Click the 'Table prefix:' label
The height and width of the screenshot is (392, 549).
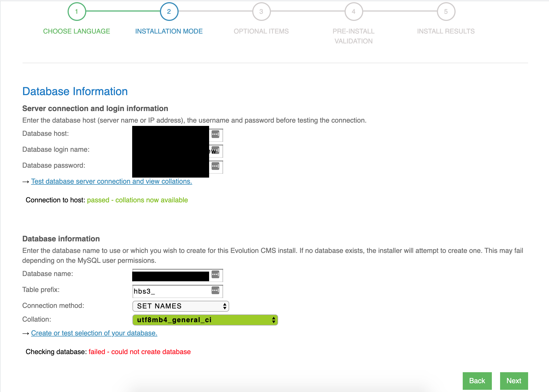(41, 290)
